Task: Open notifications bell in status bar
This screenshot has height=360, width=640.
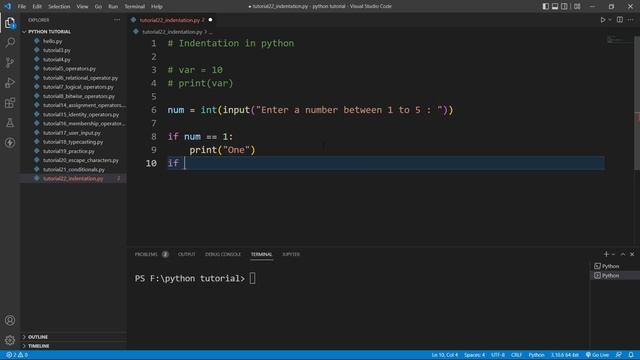Action: coord(631,355)
